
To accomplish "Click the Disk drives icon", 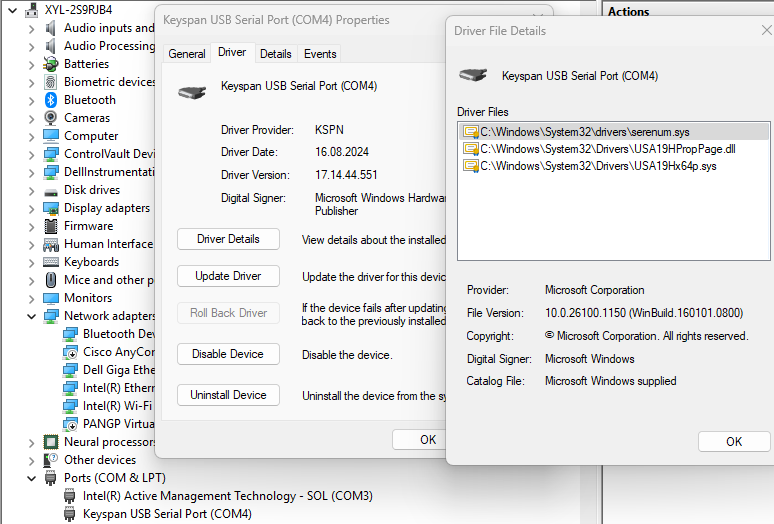I will point(50,191).
